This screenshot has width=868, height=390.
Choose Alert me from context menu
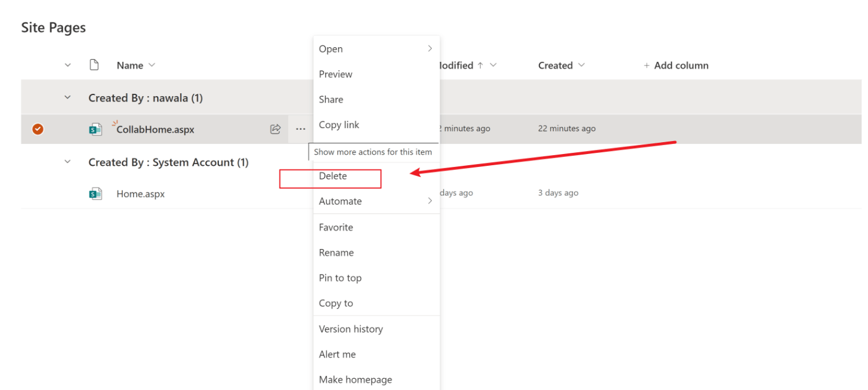pos(376,355)
